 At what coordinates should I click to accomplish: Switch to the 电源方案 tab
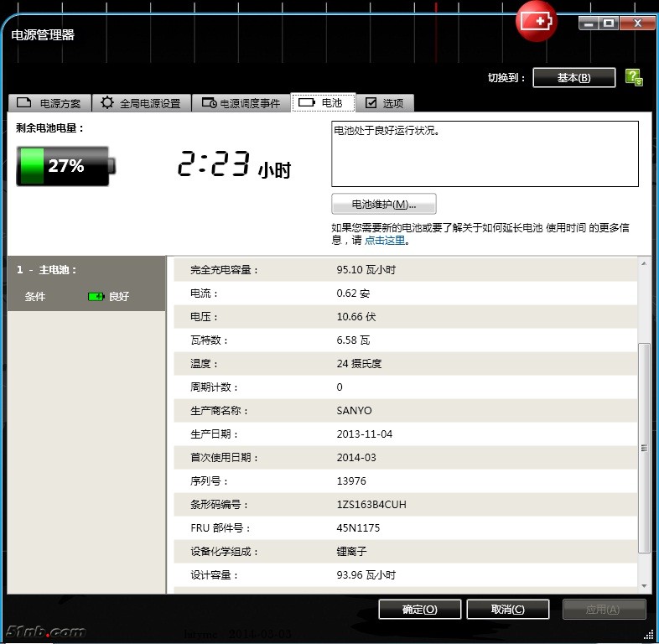pos(49,103)
